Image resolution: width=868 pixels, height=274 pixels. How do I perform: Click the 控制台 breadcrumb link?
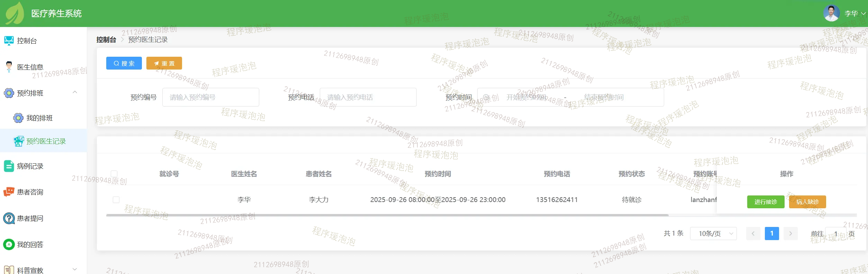[x=106, y=40]
